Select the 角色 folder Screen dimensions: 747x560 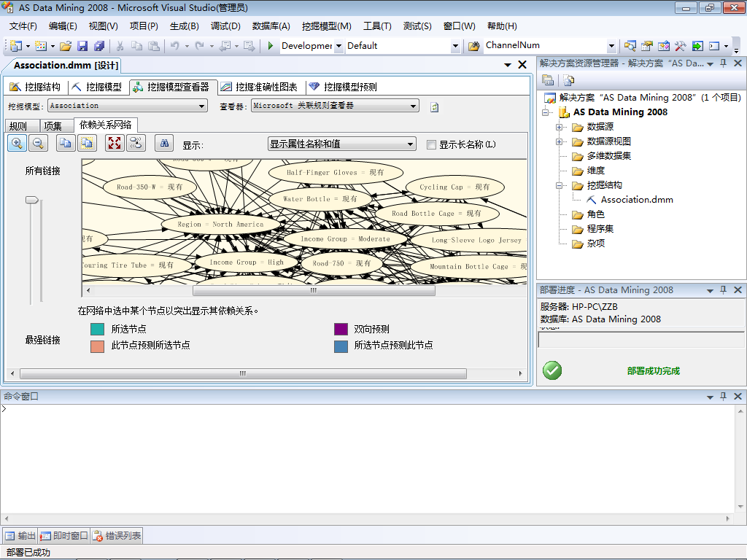(595, 215)
